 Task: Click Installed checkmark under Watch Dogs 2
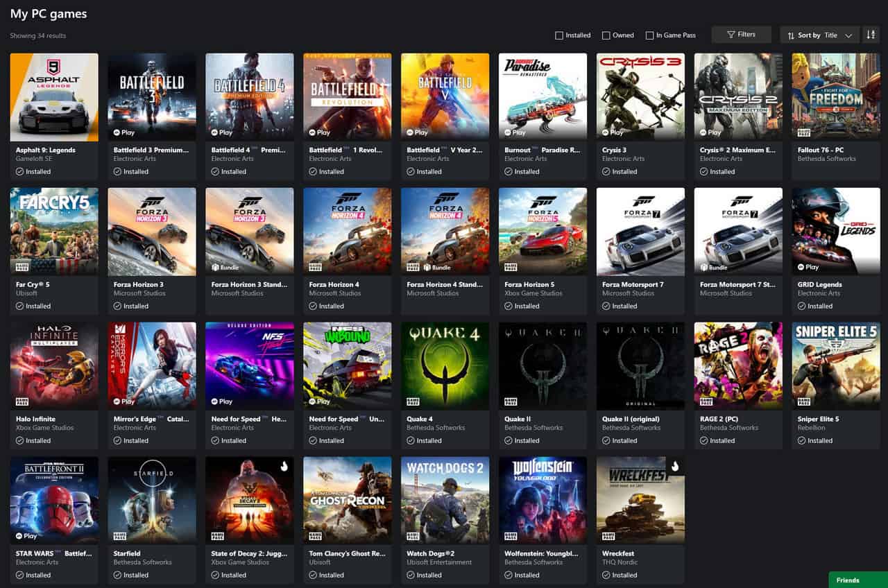click(x=411, y=575)
